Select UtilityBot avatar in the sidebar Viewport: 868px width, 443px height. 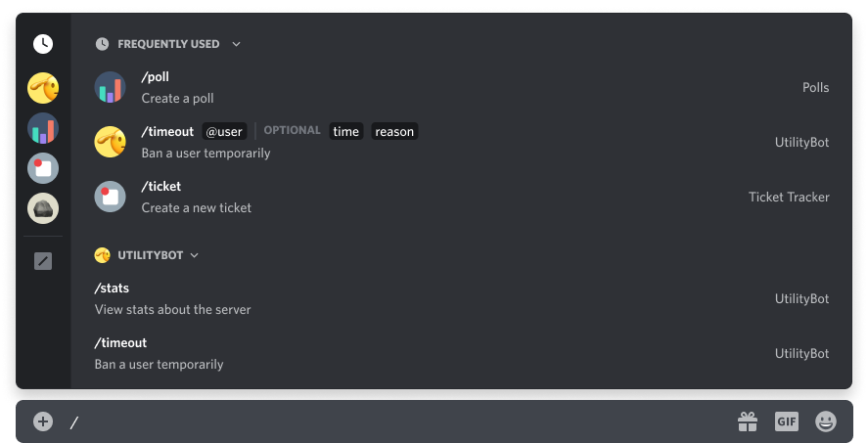(43, 88)
